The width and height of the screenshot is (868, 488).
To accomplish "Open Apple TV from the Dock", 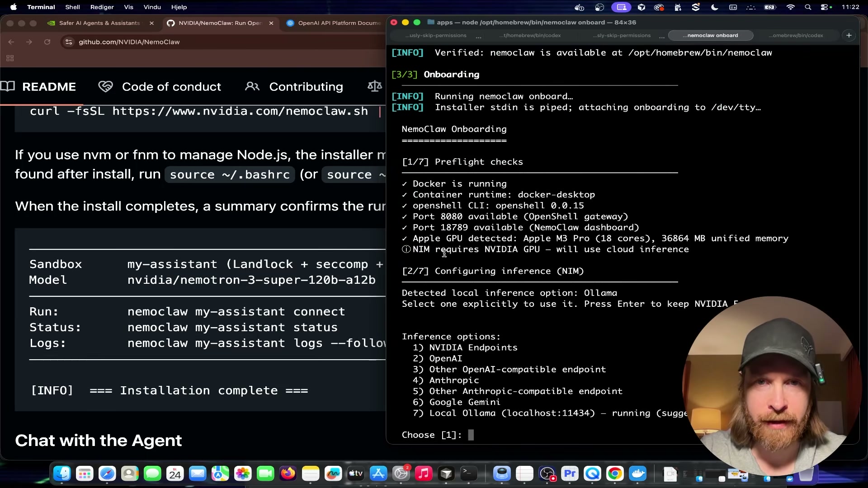I will tap(356, 474).
